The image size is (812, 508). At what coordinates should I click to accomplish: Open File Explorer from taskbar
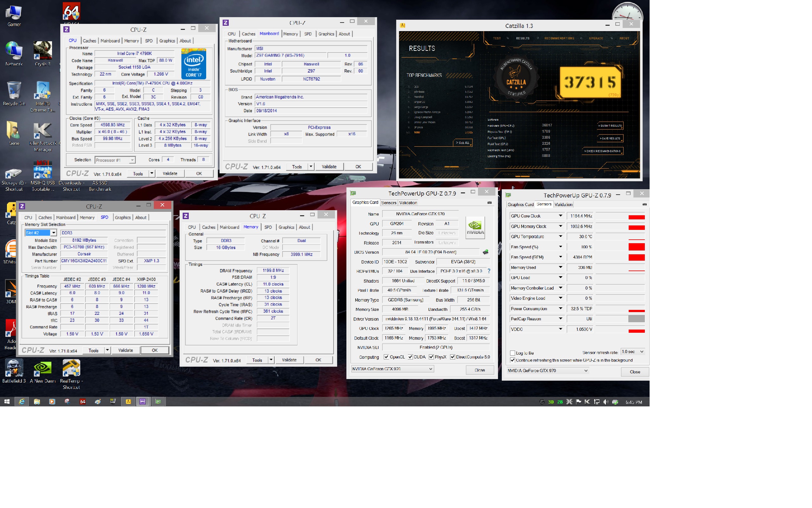coord(37,402)
